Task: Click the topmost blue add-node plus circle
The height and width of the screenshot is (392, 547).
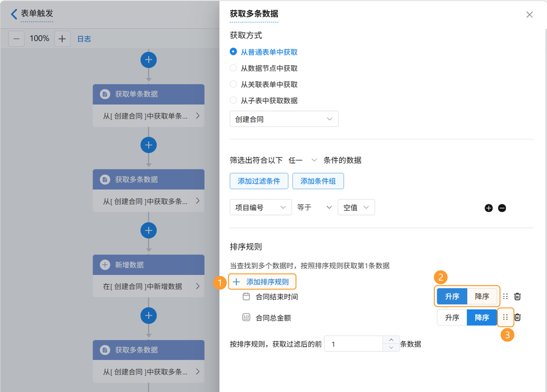Action: 149,60
